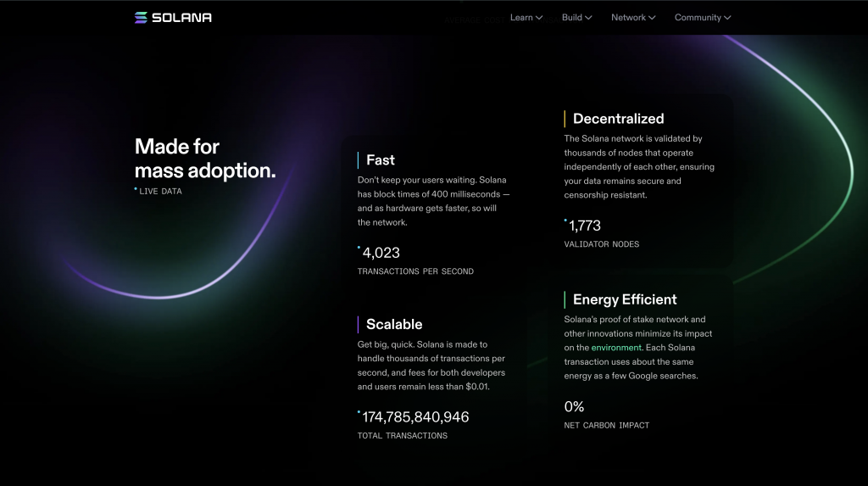Screen dimensions: 868x486
Task: Click the TRANSACTIONS PER SECOND label
Action: coord(415,271)
